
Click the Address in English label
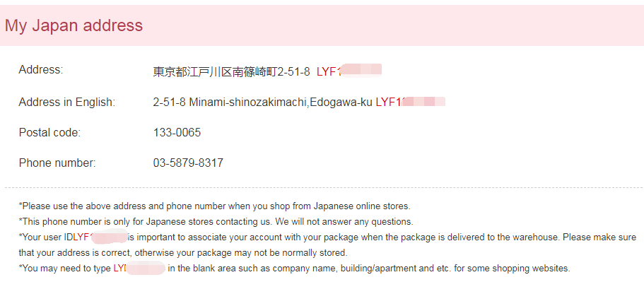pyautogui.click(x=67, y=102)
